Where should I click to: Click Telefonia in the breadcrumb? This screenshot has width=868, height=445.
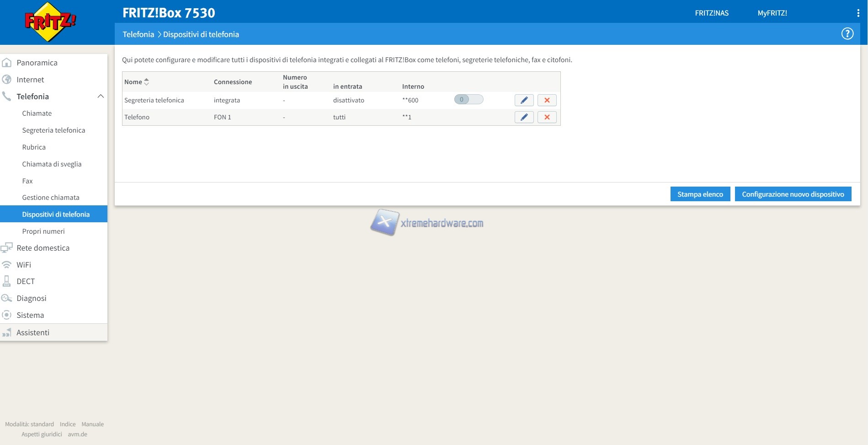coord(138,34)
